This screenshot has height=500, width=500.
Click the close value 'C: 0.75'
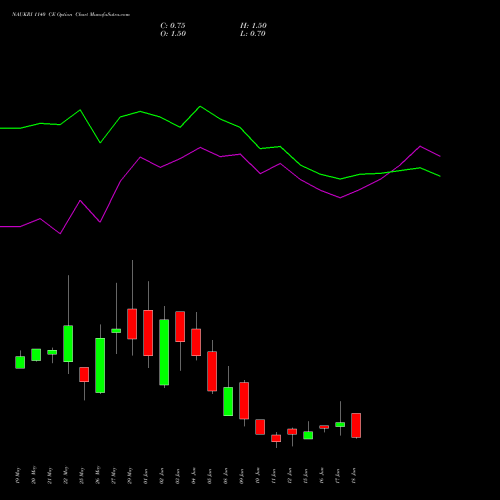[173, 26]
